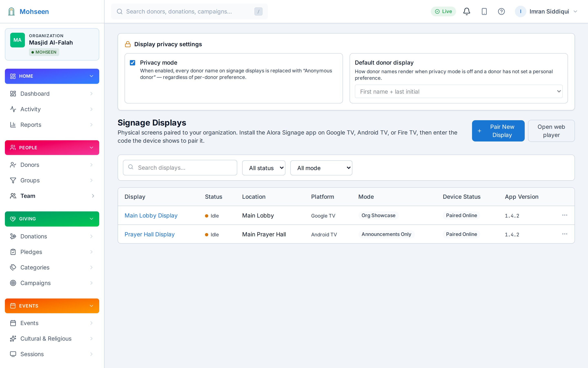Click the Dashboard grid icon
Viewport: 588px width, 368px height.
(x=13, y=94)
